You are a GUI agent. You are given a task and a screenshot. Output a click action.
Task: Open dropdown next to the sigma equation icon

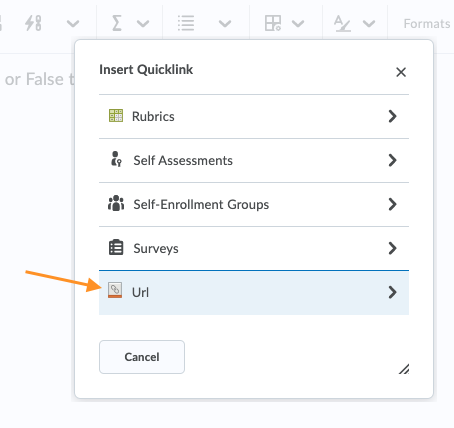[143, 24]
